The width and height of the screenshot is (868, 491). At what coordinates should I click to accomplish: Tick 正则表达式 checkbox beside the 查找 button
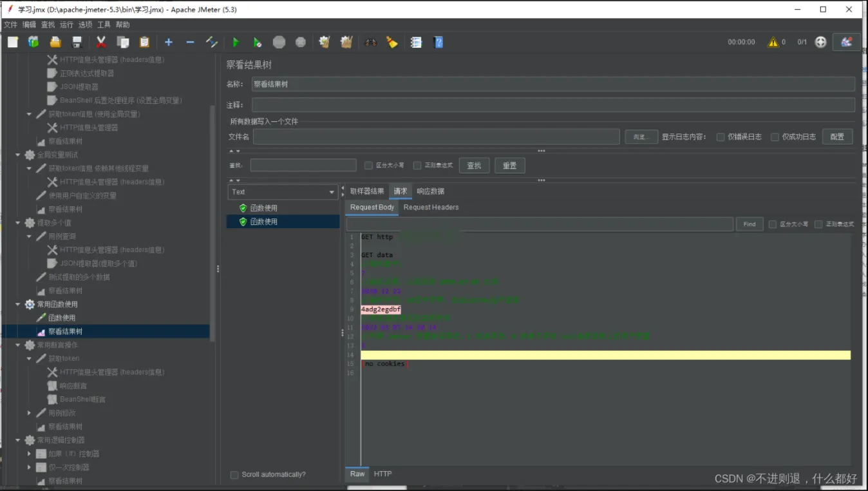pyautogui.click(x=417, y=166)
